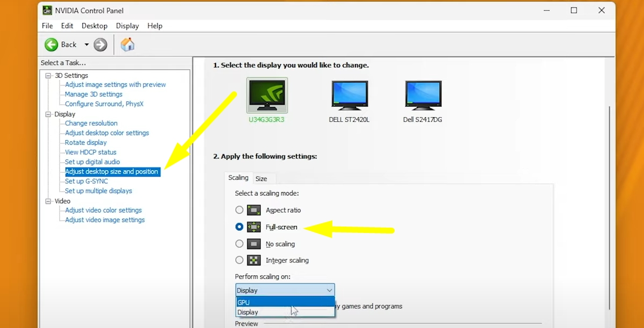The width and height of the screenshot is (644, 328).
Task: Click the Forward arrow icon
Action: [x=100, y=45]
